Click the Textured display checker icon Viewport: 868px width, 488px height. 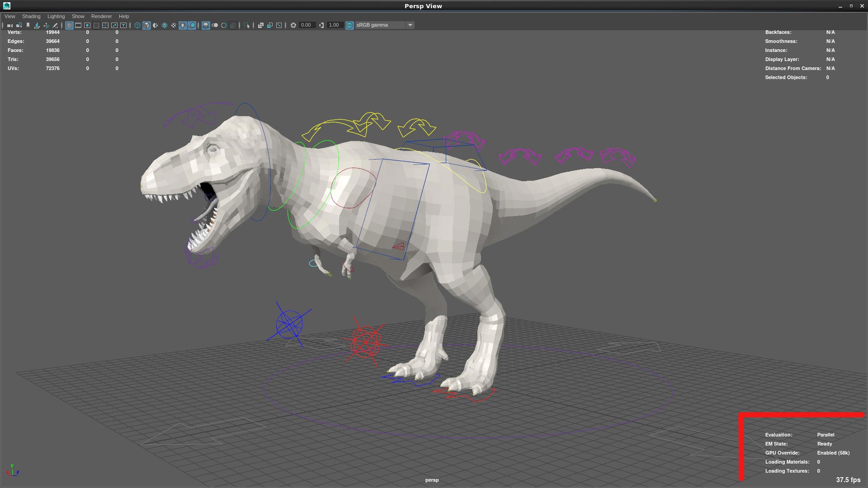pos(174,25)
